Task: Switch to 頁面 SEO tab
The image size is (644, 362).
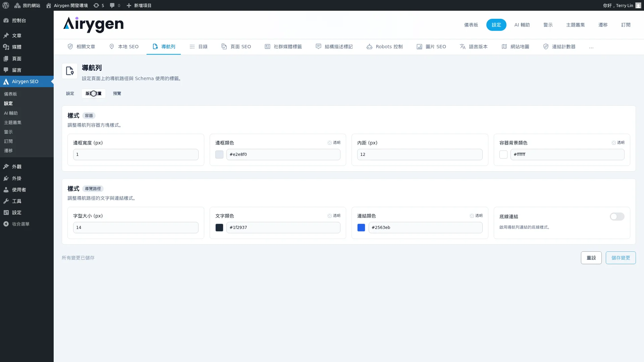Action: 236,47
